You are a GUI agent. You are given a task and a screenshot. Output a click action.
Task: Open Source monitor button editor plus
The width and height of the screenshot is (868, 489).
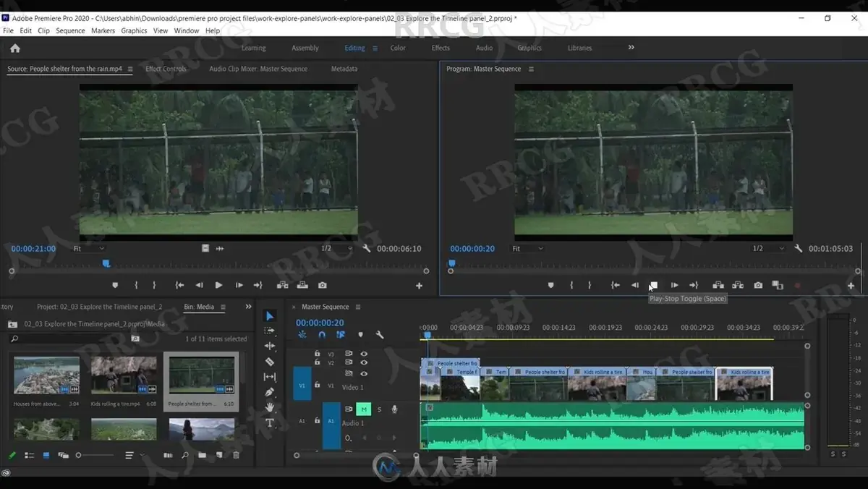pyautogui.click(x=419, y=286)
